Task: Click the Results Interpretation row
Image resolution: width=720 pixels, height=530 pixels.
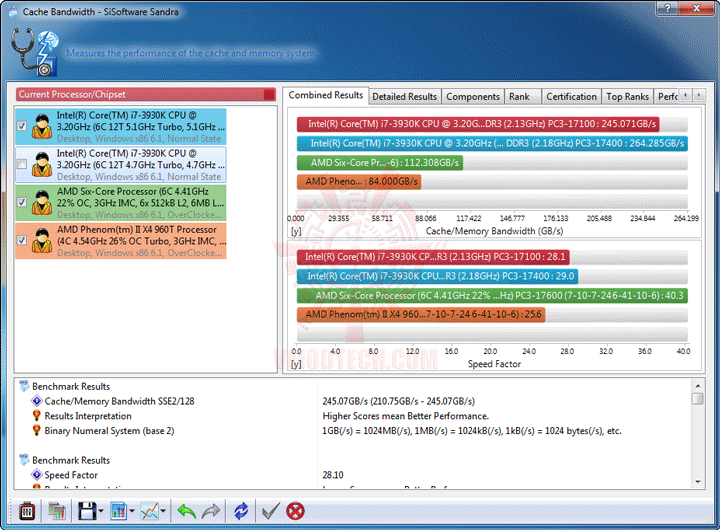Action: (x=354, y=416)
